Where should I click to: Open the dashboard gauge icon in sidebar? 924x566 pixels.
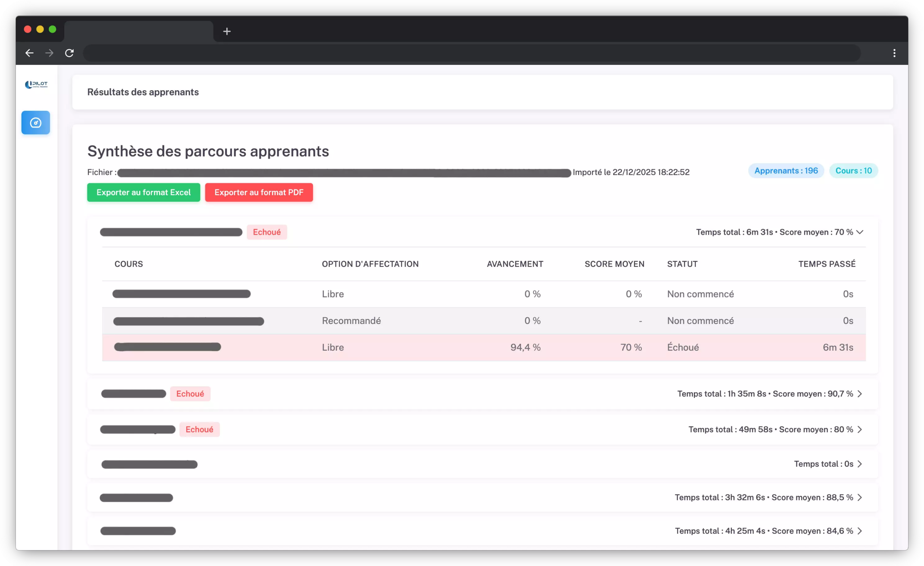tap(36, 123)
